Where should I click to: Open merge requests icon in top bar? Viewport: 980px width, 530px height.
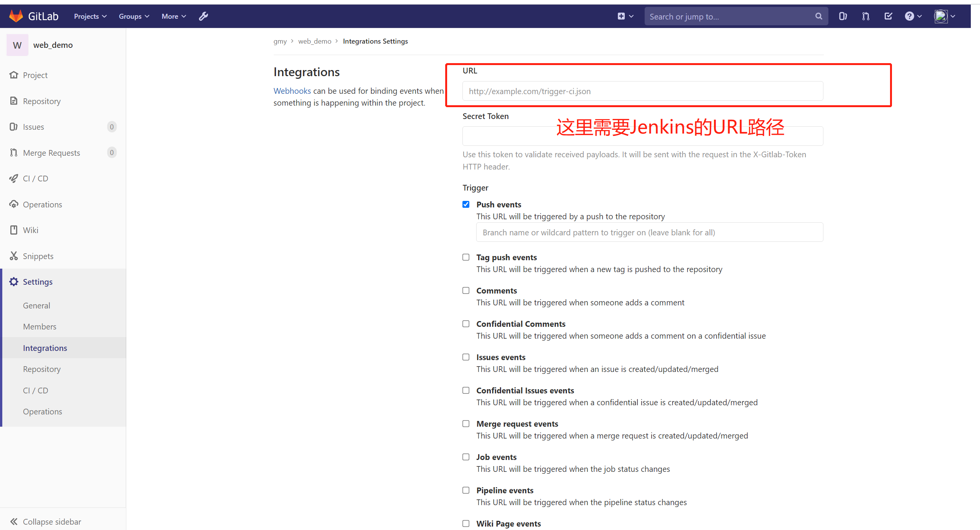[x=866, y=16]
